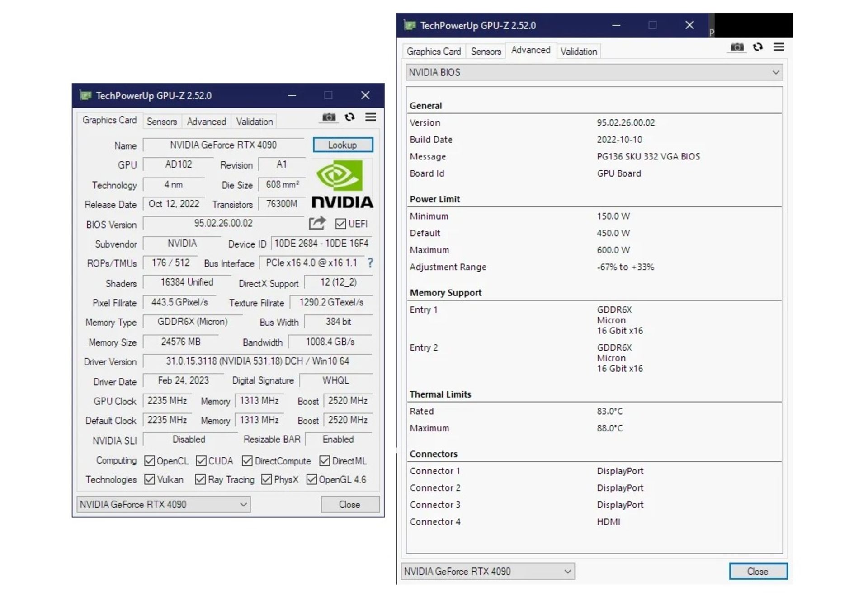Select Graphics Card tab in left window
The height and width of the screenshot is (595, 868).
109,120
